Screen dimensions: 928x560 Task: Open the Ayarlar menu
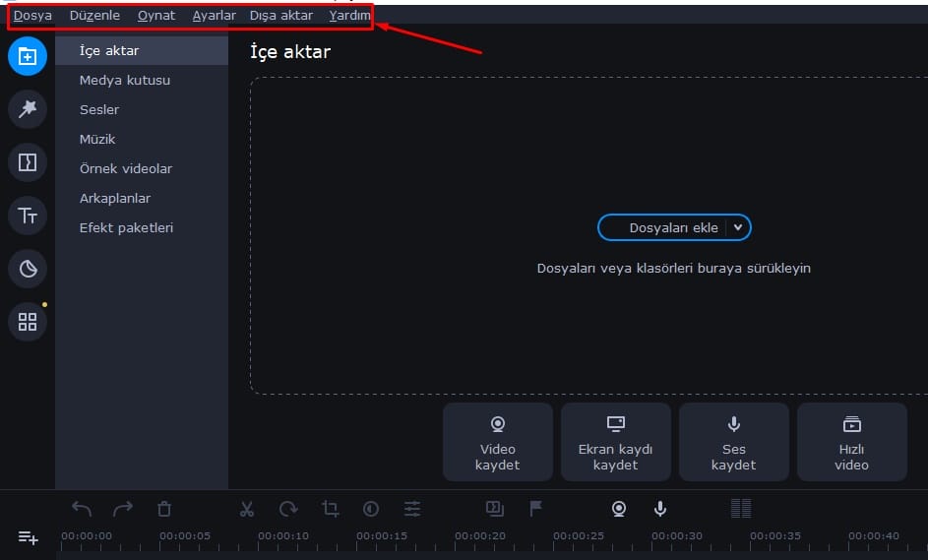[x=214, y=16]
